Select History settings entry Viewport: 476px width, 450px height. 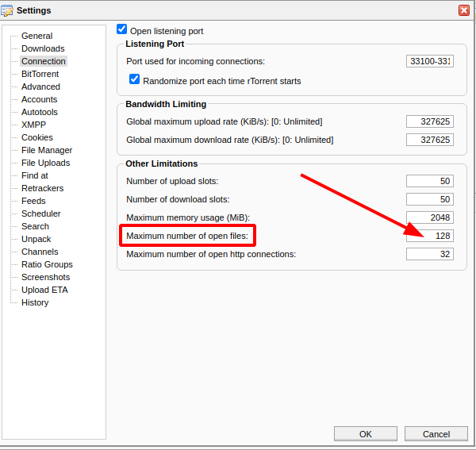click(x=35, y=302)
